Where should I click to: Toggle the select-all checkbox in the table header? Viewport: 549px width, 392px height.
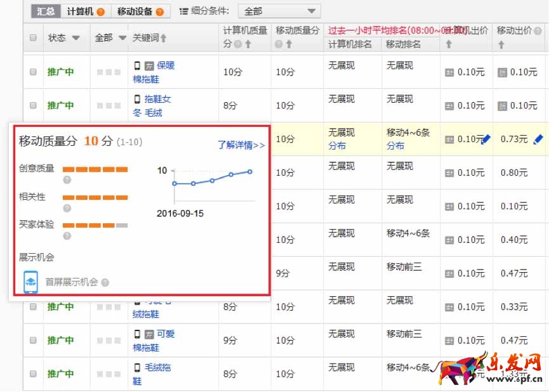(x=33, y=37)
